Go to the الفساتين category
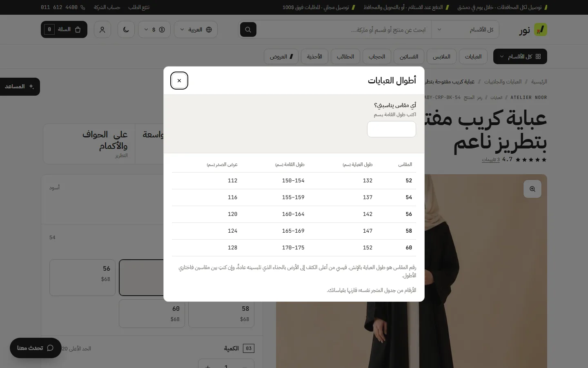 409,56
